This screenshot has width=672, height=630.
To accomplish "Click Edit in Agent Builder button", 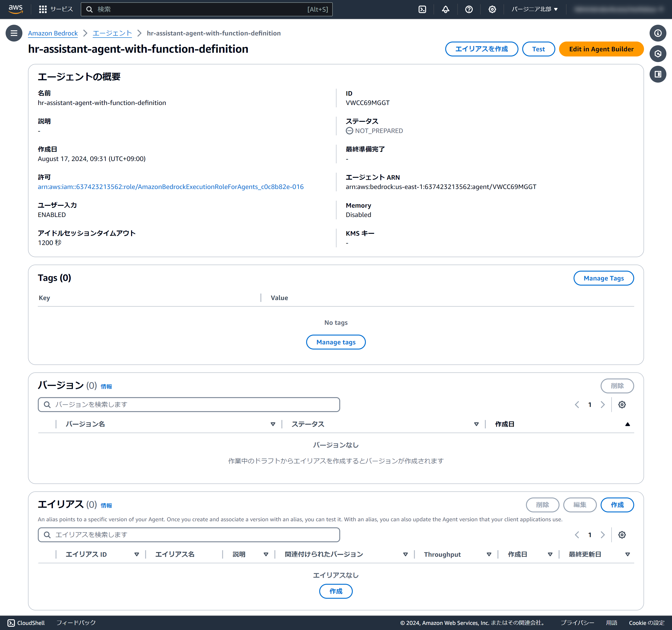I will (x=601, y=49).
